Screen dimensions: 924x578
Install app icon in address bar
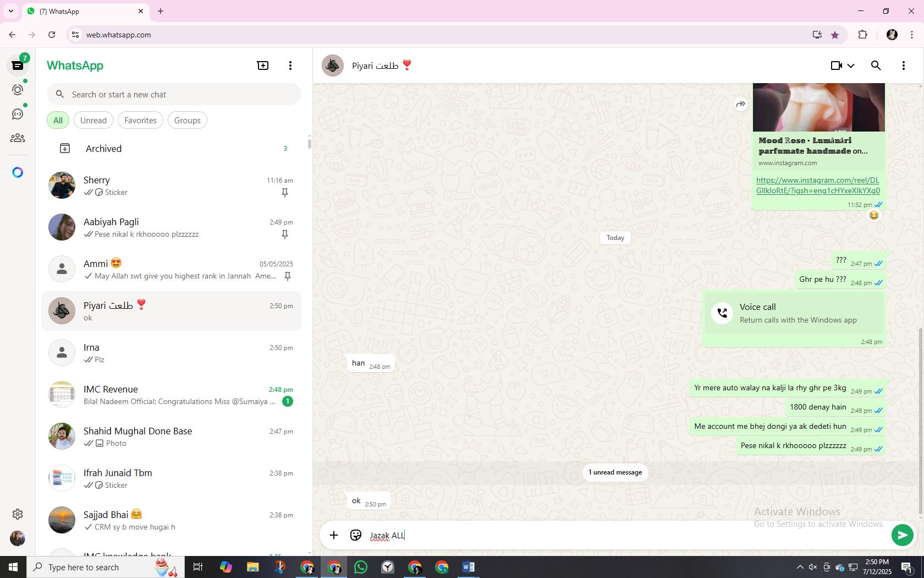817,35
